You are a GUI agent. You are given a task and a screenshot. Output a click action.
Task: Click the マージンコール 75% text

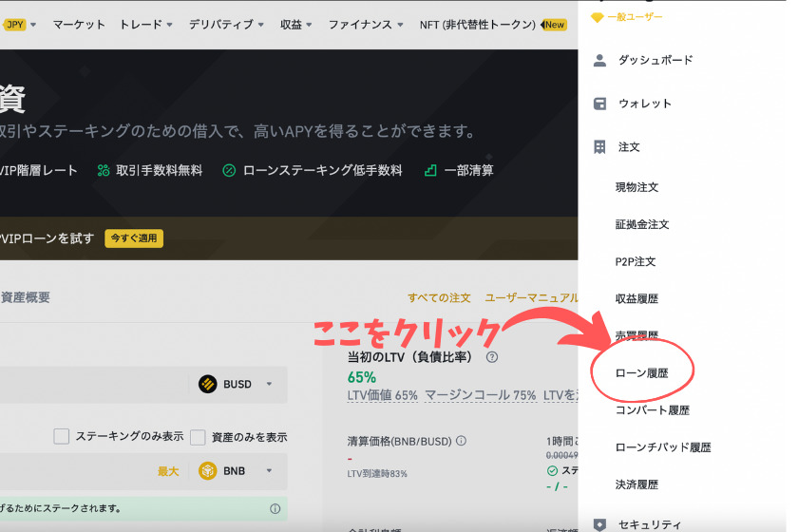click(x=480, y=395)
